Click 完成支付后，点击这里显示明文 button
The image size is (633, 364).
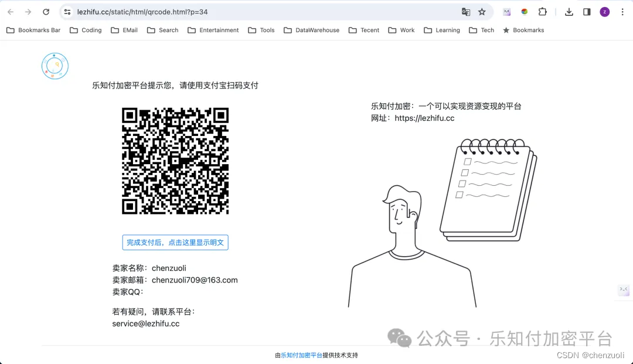click(x=175, y=243)
